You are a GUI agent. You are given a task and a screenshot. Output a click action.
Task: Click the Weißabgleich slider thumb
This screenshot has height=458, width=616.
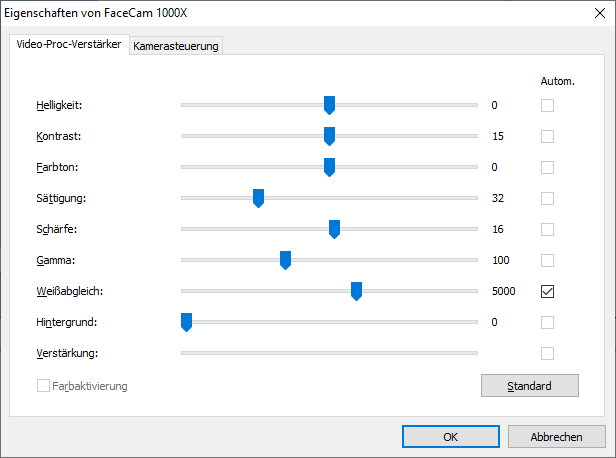tap(356, 291)
